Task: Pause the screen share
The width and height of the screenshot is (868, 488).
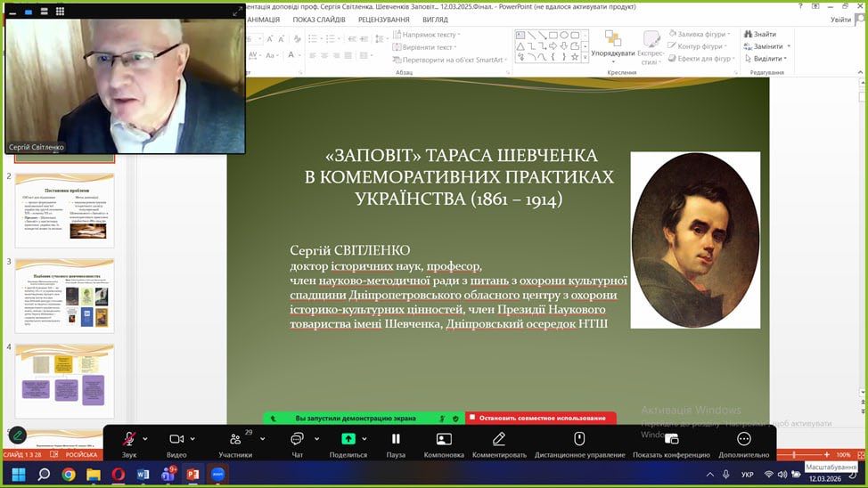Action: coord(396,440)
